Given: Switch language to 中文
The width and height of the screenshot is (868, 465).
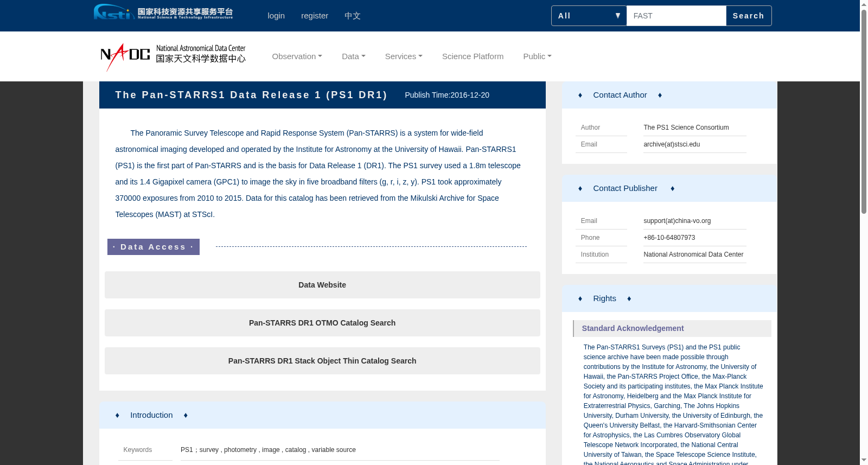Looking at the screenshot, I should point(353,16).
